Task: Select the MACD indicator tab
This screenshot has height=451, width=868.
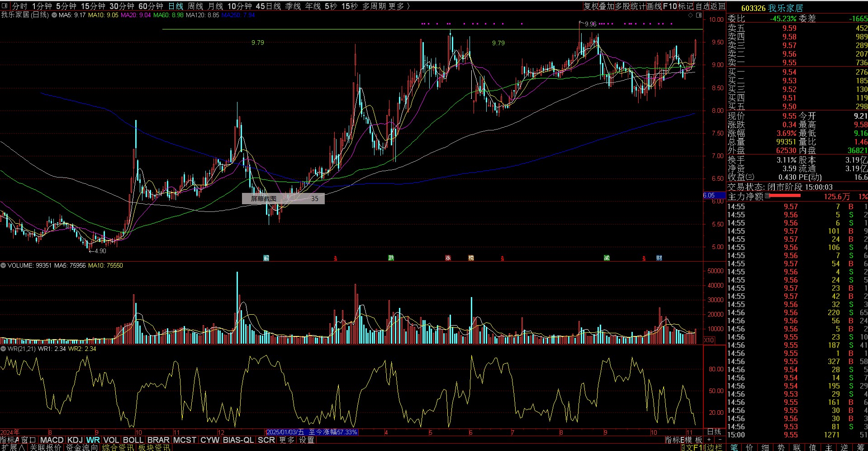Action: [x=52, y=440]
